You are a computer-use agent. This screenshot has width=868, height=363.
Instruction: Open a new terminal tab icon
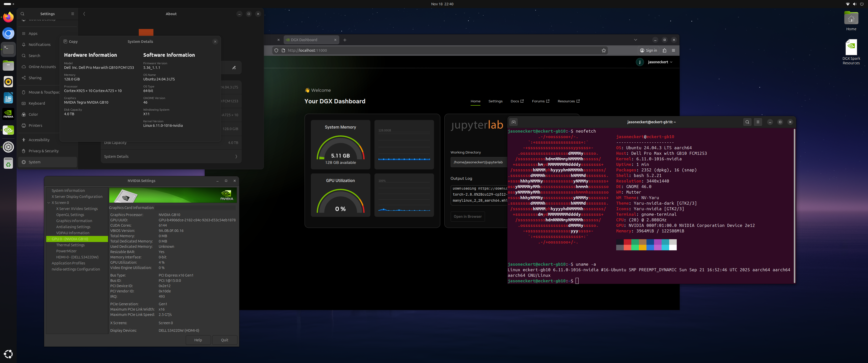coord(513,122)
